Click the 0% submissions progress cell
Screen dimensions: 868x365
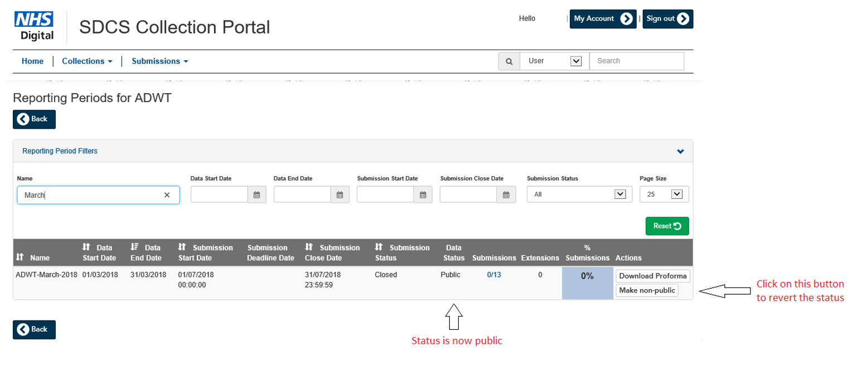coord(587,283)
